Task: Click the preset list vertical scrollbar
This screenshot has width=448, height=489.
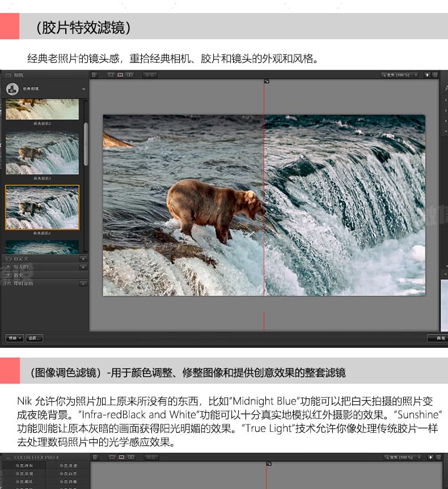Action: pos(86,136)
